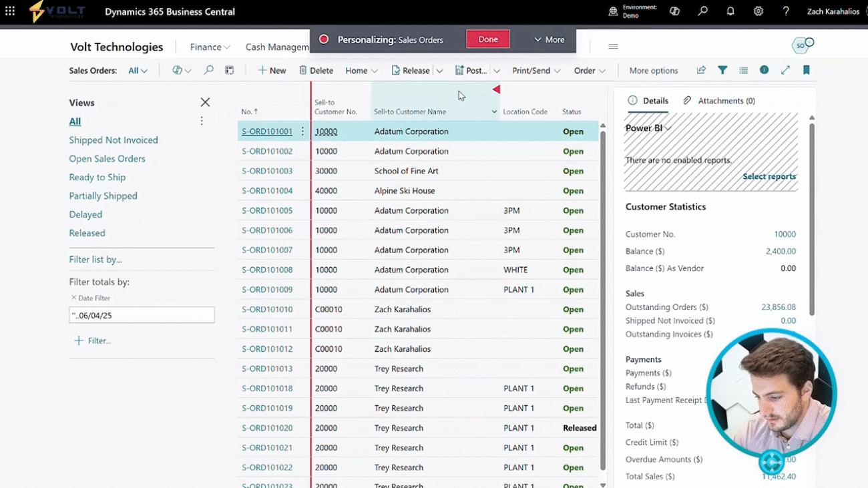Click the Delete action
The height and width of the screenshot is (488, 868).
(x=316, y=70)
